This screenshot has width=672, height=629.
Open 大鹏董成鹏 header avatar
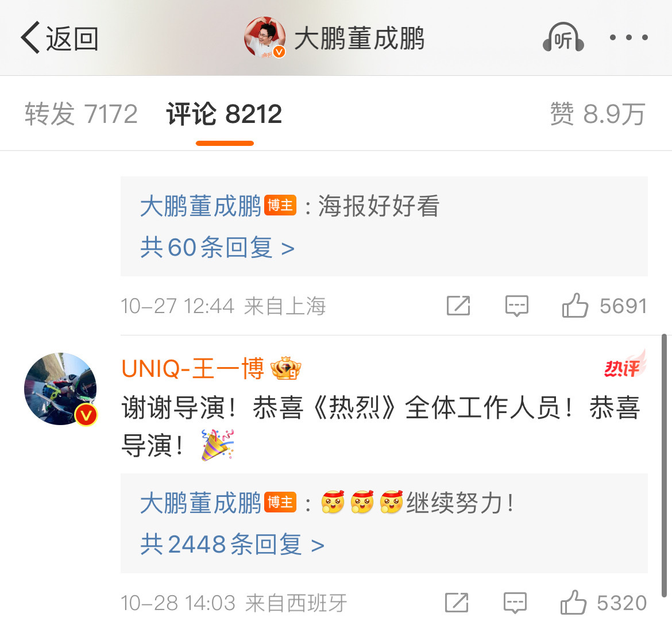(x=265, y=37)
